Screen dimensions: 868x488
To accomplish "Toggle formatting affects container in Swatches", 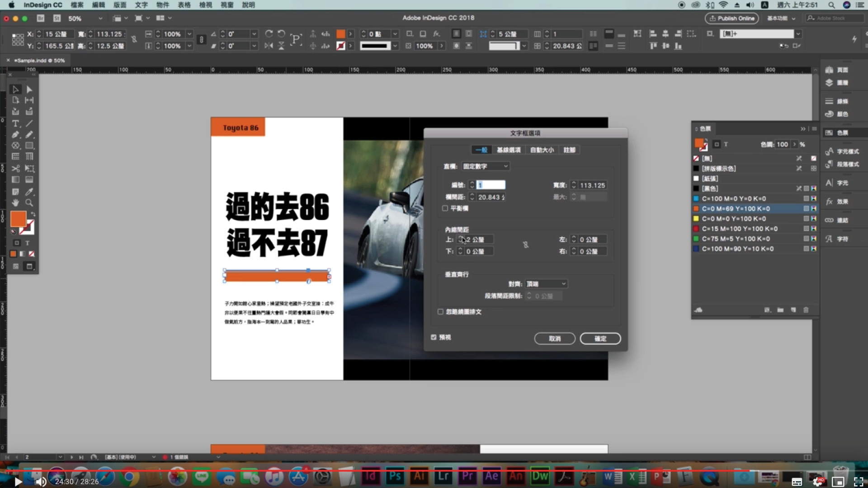I will click(717, 145).
